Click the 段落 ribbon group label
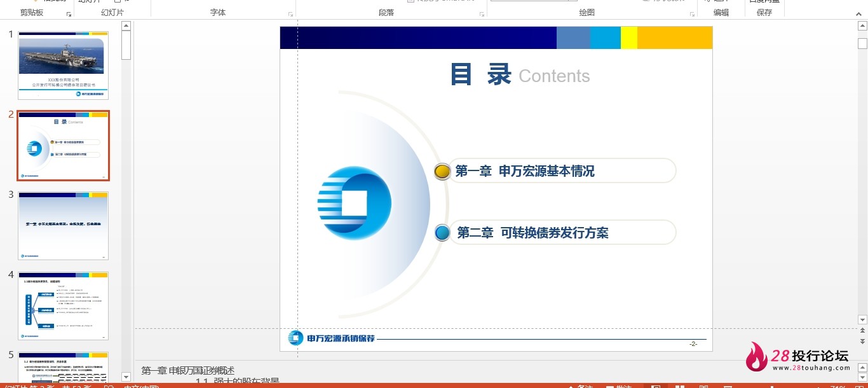The image size is (868, 388). click(386, 13)
